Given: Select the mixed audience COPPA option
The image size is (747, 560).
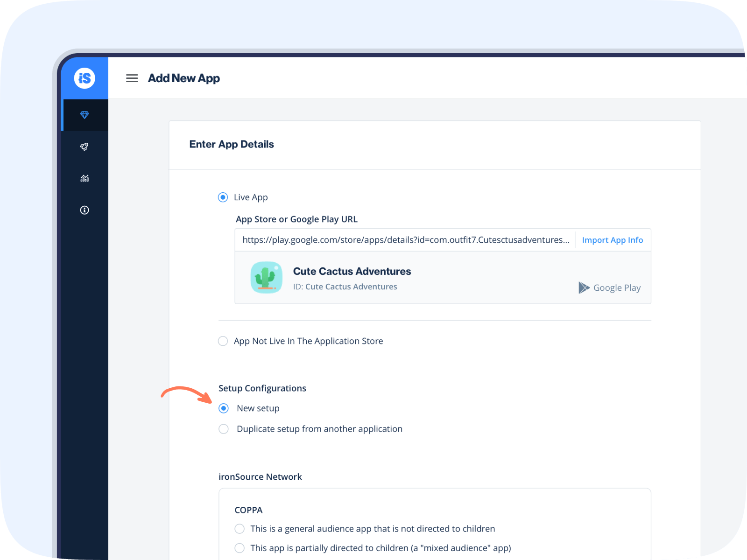Looking at the screenshot, I should pos(240,548).
